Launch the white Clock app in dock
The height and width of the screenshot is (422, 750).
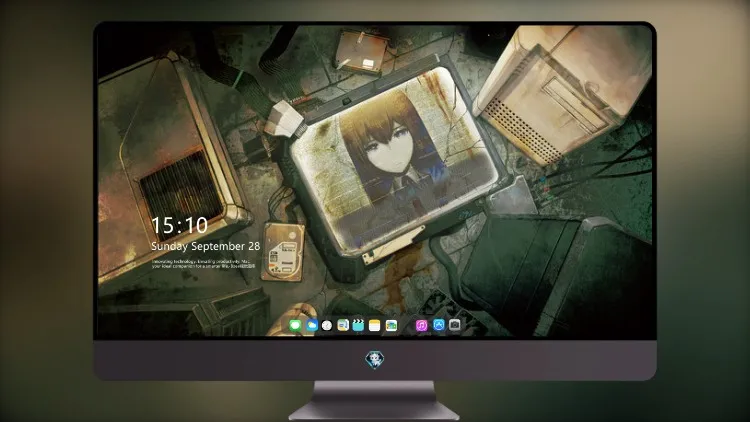(327, 326)
